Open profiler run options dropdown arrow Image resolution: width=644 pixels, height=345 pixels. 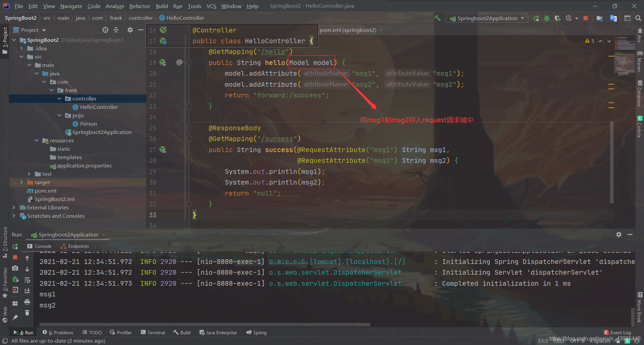(576, 18)
